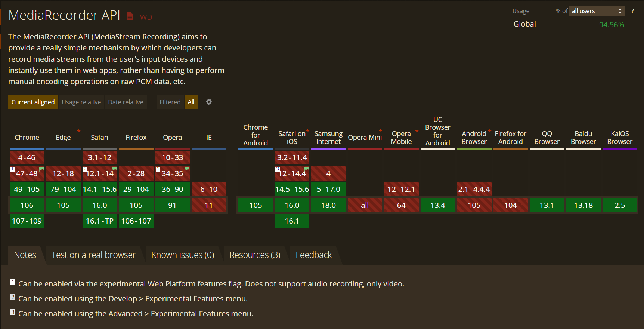Click the settings gear icon beside All

click(209, 102)
